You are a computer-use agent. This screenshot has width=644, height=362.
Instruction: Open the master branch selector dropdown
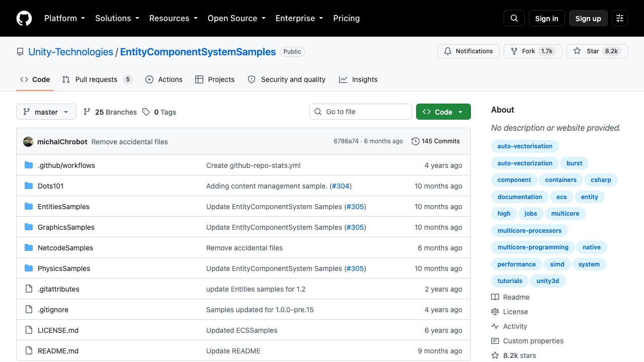click(46, 112)
